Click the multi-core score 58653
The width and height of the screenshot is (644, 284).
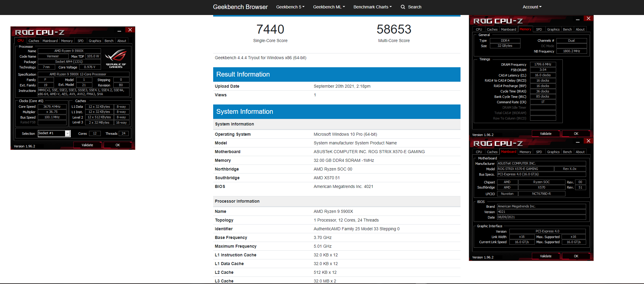click(x=394, y=29)
